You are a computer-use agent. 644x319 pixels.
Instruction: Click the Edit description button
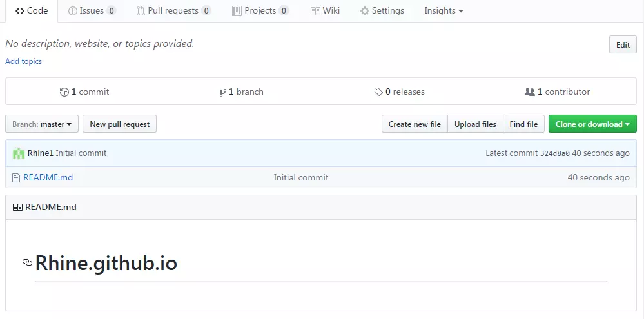coord(623,44)
